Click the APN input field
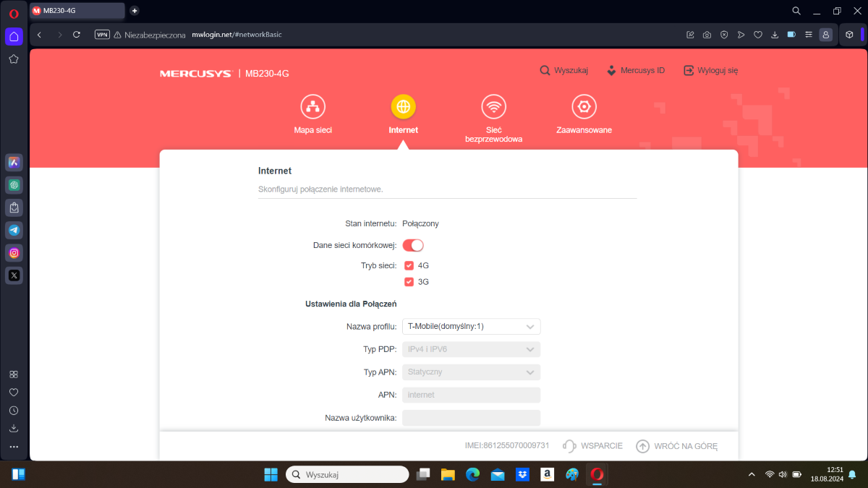868x488 pixels. pyautogui.click(x=471, y=395)
